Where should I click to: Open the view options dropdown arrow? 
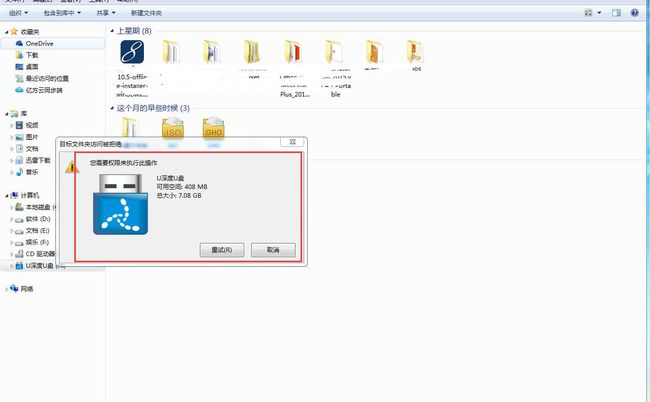599,13
